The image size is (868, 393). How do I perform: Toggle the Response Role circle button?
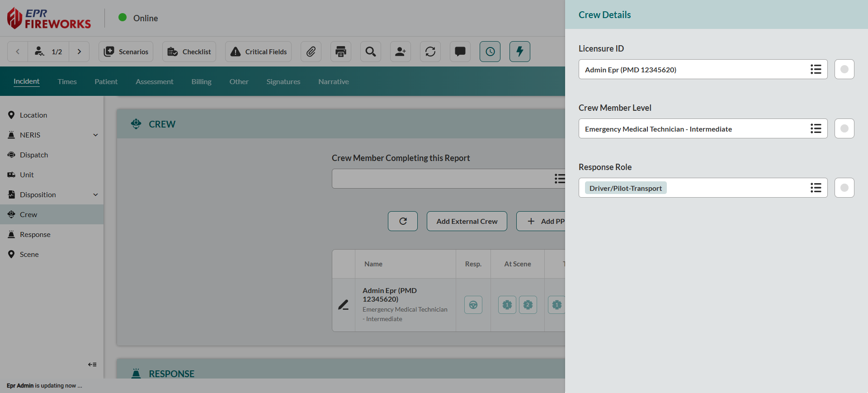pyautogui.click(x=844, y=188)
